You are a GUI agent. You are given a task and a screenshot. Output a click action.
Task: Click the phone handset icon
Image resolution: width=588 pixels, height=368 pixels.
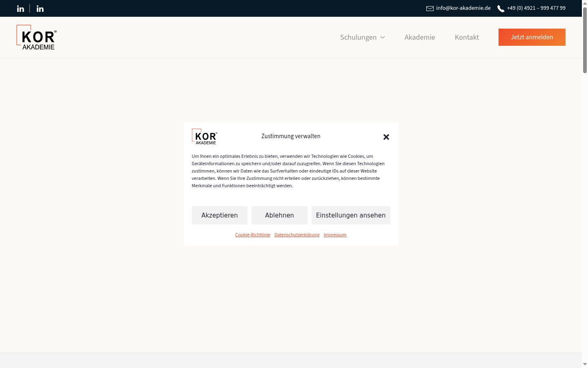[501, 9]
